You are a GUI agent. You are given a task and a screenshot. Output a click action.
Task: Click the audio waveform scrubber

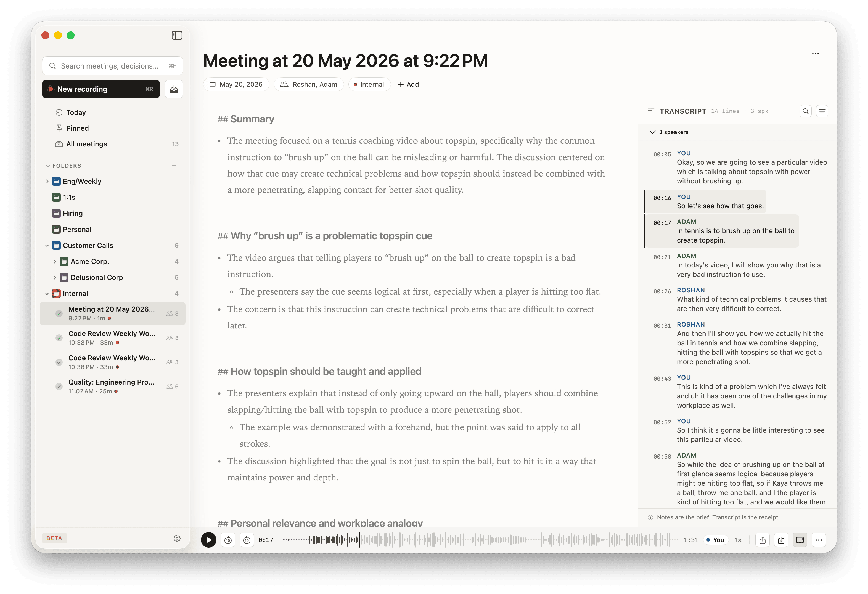(480, 540)
